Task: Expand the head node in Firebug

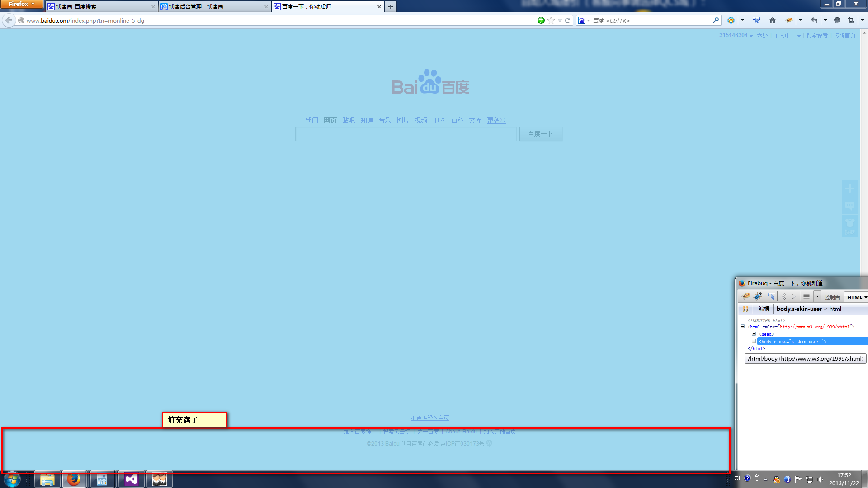Action: 754,334
